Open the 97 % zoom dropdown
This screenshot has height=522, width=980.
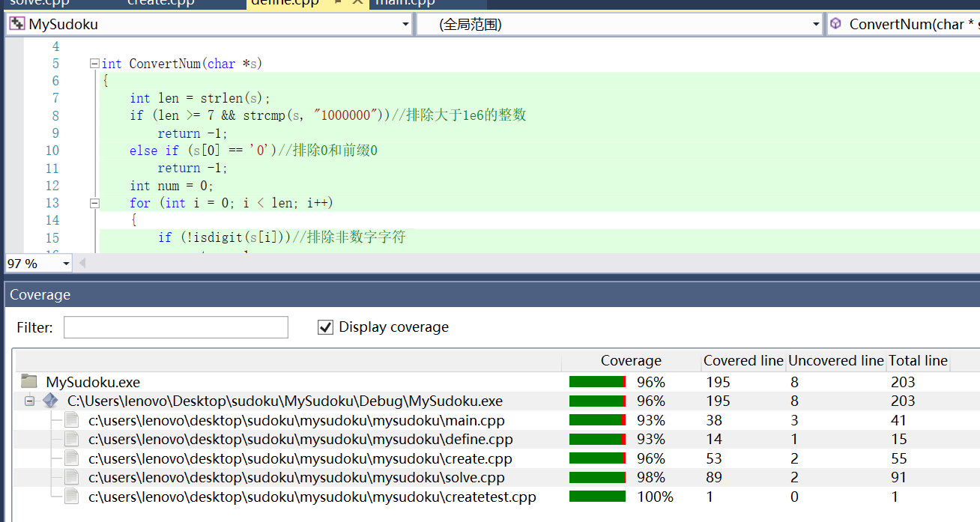66,264
